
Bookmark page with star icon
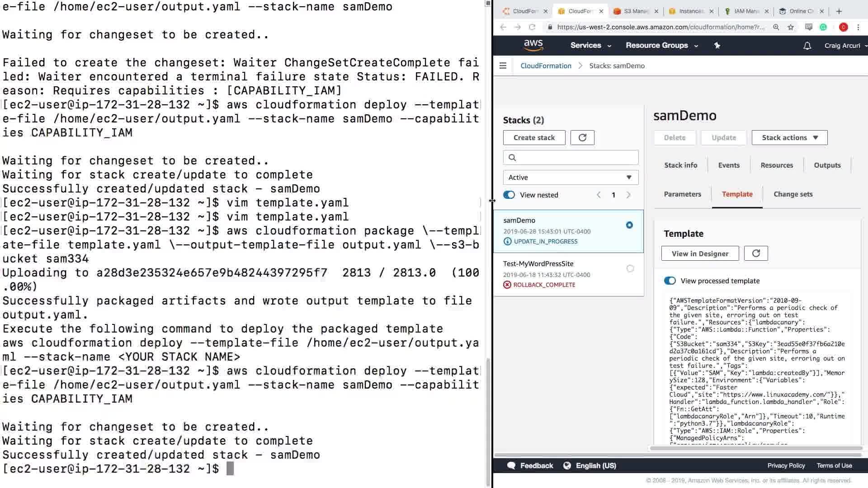click(x=791, y=27)
